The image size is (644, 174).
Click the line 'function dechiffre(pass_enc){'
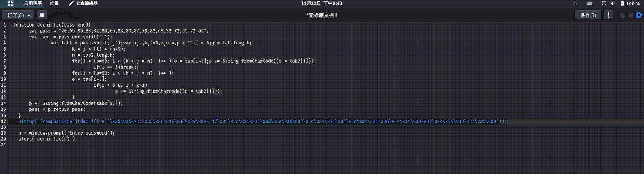(x=52, y=25)
